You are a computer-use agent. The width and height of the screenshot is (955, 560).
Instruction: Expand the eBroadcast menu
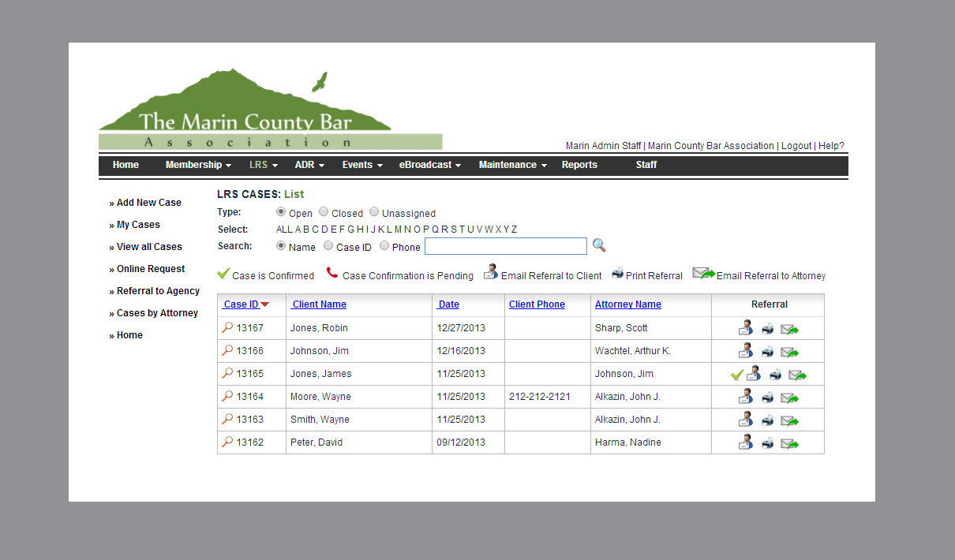pos(430,165)
